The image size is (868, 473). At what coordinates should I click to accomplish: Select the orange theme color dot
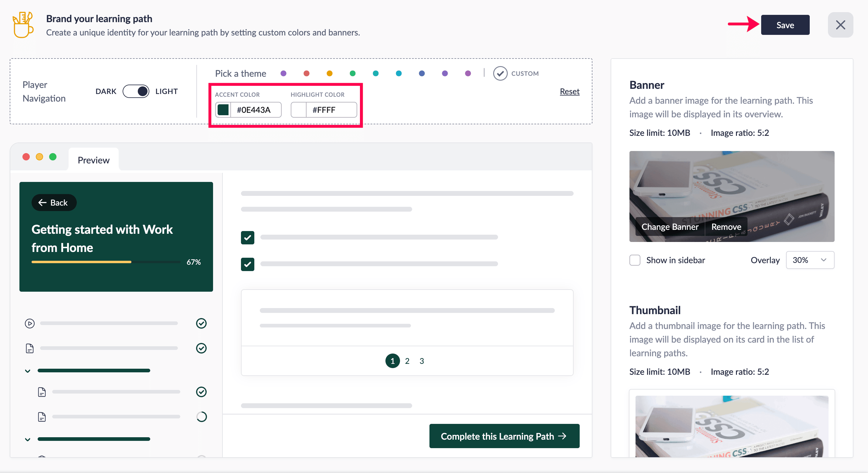[x=330, y=73]
